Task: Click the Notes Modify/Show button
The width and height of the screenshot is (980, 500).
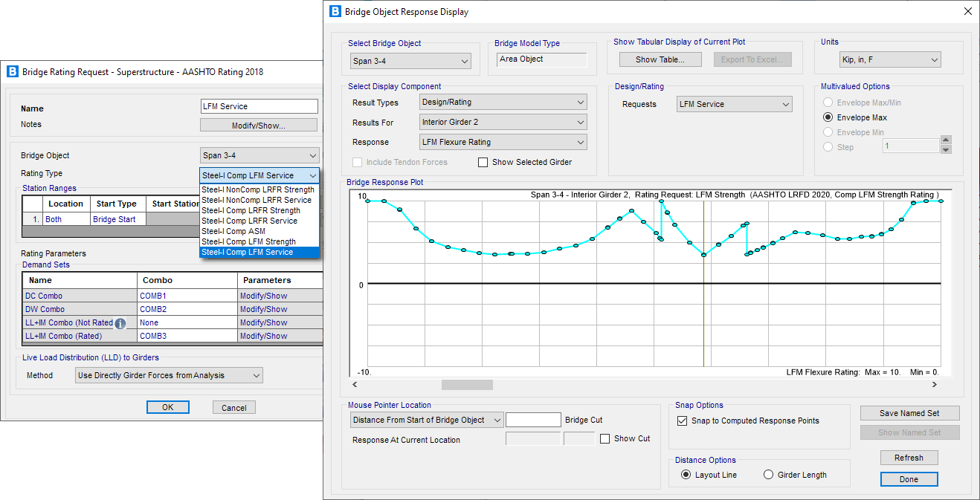Action: point(259,126)
